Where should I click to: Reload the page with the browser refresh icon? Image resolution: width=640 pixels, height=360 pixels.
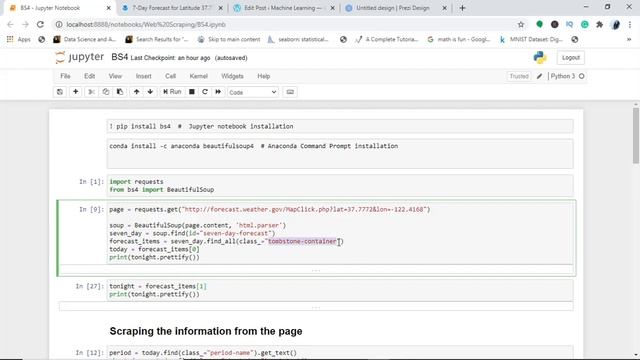pos(40,24)
